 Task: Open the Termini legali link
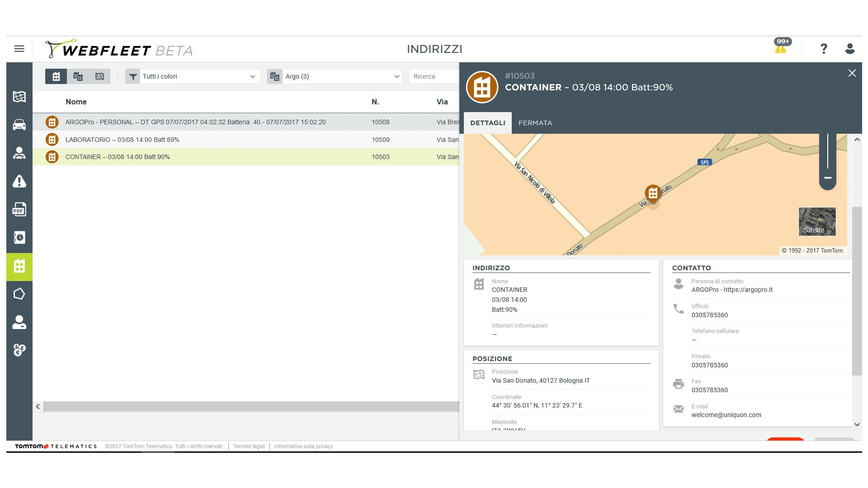(249, 446)
